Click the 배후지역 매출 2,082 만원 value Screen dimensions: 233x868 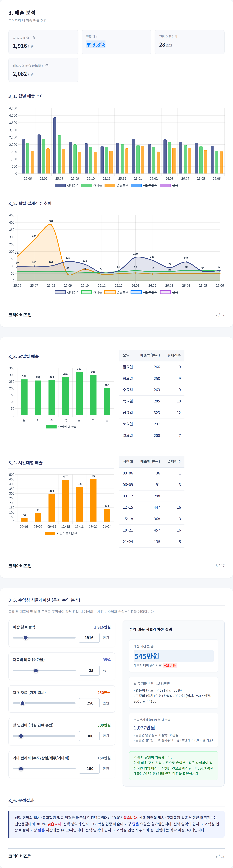point(23,74)
